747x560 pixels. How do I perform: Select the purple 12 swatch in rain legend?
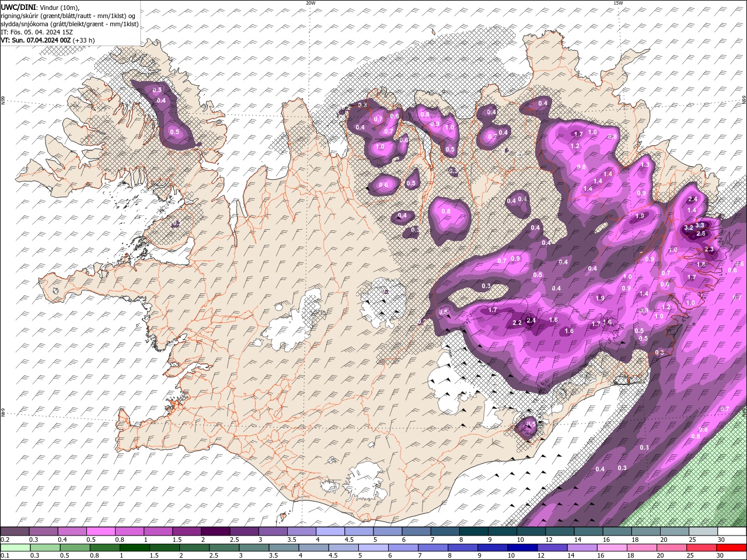[x=551, y=548]
